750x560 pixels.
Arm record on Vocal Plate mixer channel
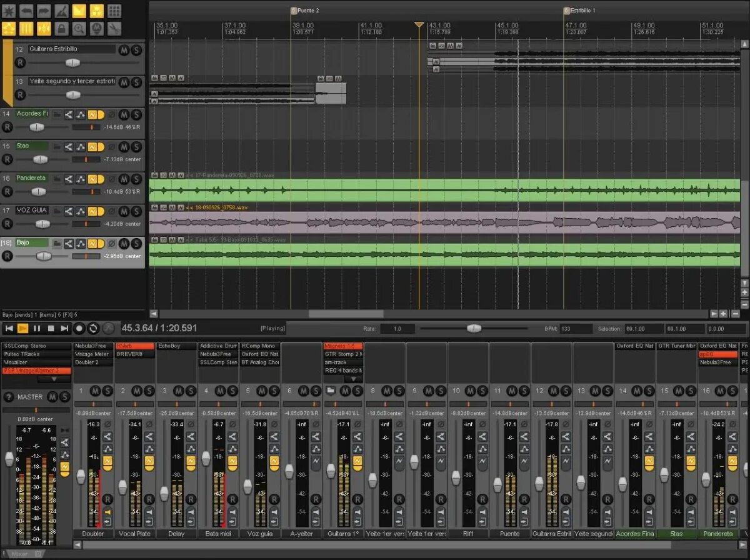click(149, 499)
